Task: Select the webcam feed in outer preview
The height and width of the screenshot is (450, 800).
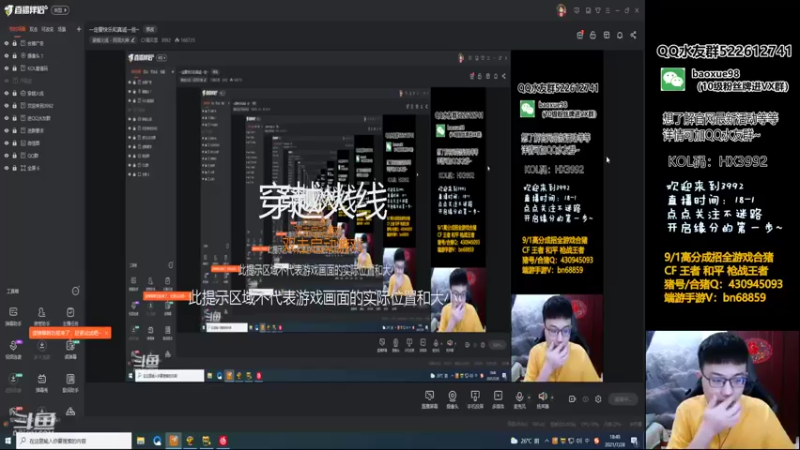Action: pyautogui.click(x=557, y=338)
